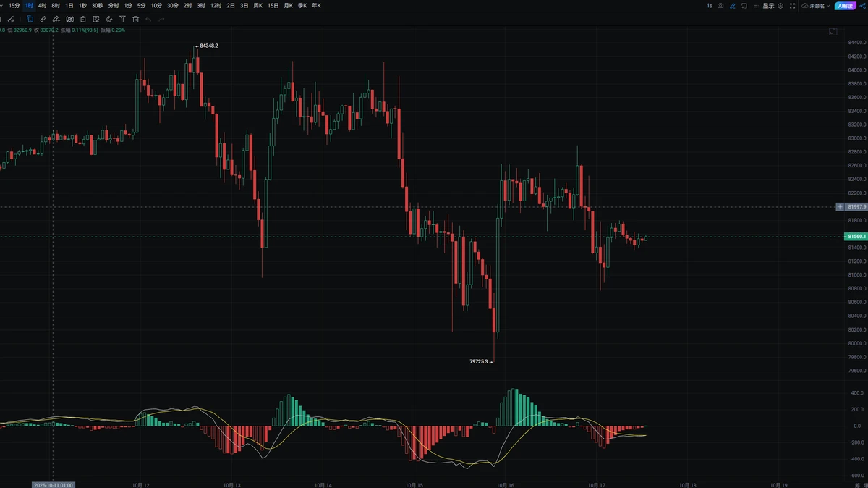The height and width of the screenshot is (488, 868).
Task: Select the active 1时 timeframe
Action: coord(29,6)
